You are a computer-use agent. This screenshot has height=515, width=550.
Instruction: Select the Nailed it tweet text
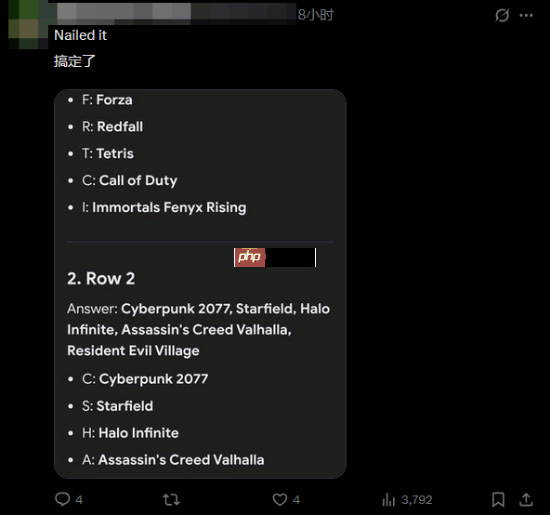81,35
